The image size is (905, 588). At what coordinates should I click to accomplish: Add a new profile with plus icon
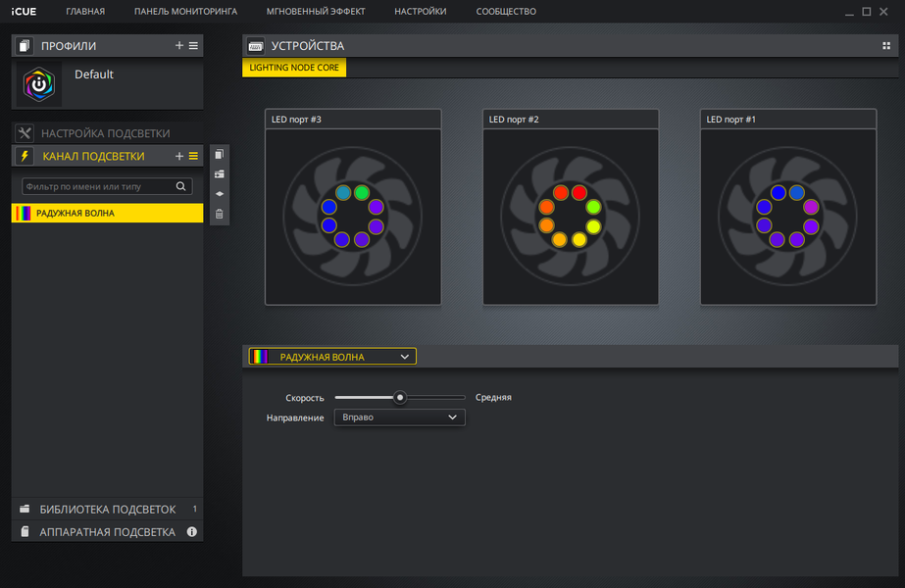point(178,46)
